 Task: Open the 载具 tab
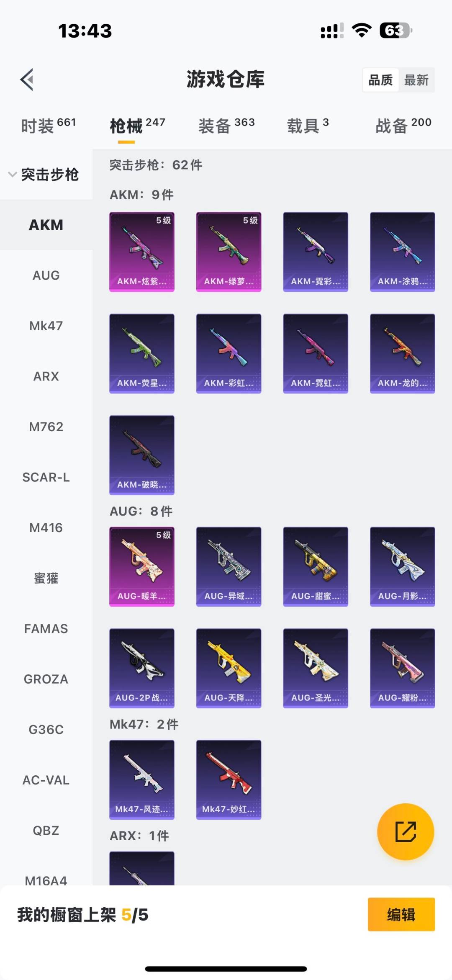(x=308, y=125)
